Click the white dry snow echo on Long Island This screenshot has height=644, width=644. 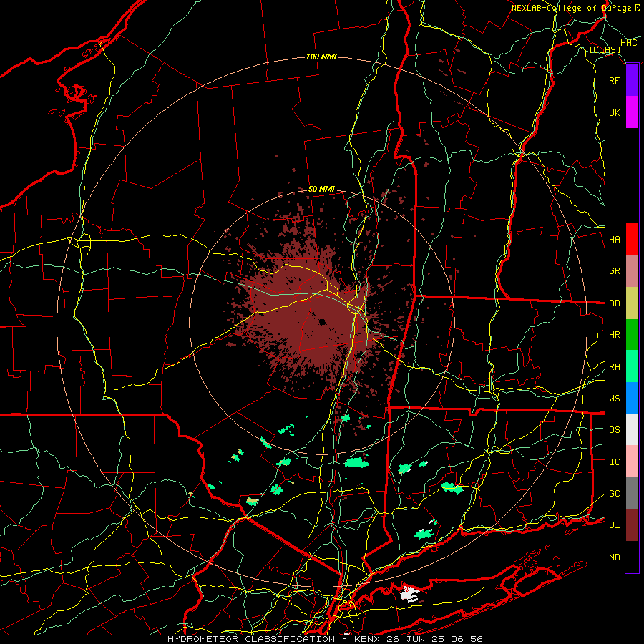pyautogui.click(x=410, y=593)
